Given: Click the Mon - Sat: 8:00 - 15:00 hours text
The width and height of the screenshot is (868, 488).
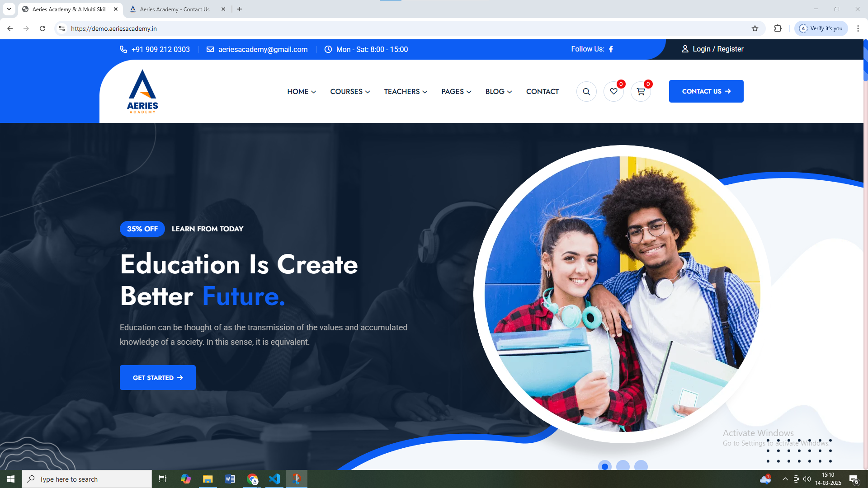Looking at the screenshot, I should 372,49.
